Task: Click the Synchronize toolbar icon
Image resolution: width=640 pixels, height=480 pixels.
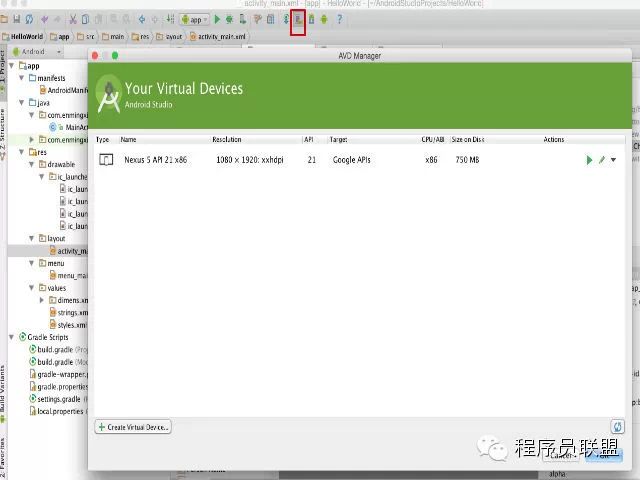Action: coord(29,19)
